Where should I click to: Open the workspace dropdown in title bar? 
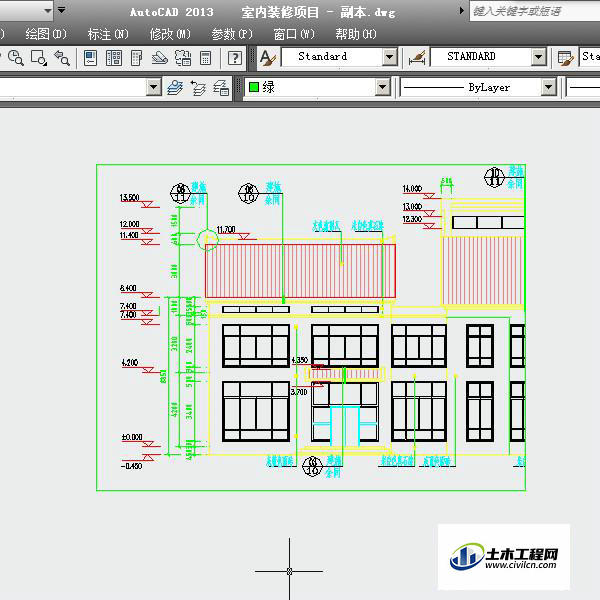click(48, 10)
